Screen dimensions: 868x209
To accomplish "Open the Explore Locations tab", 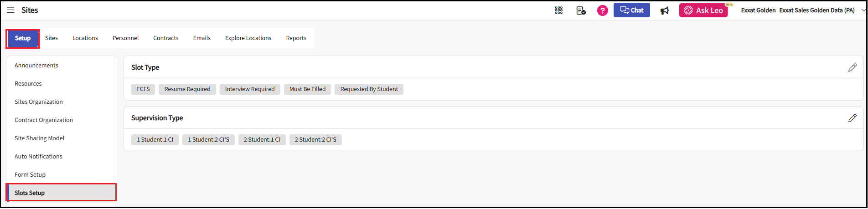I will [x=248, y=38].
